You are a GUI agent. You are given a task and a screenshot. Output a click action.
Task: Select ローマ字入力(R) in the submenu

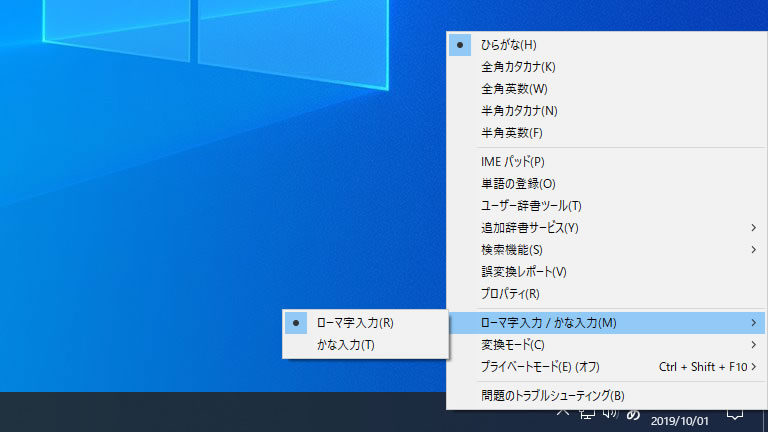click(354, 323)
